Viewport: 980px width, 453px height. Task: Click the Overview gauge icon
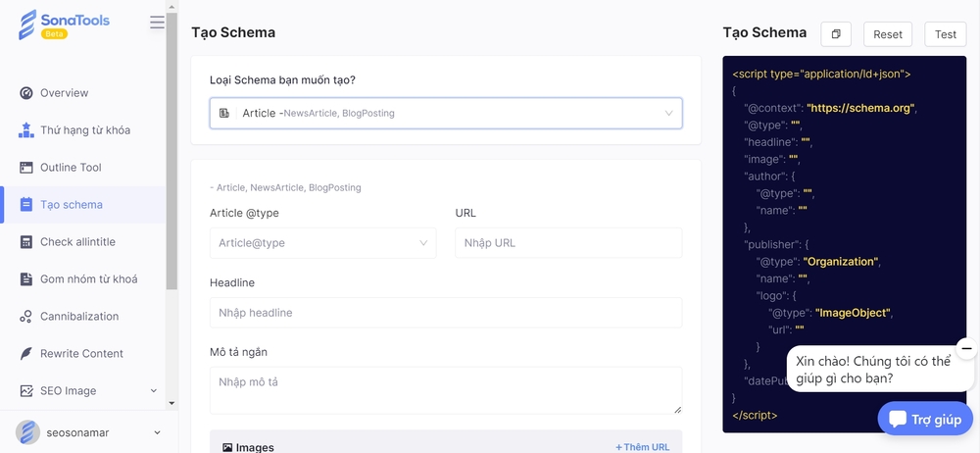26,93
